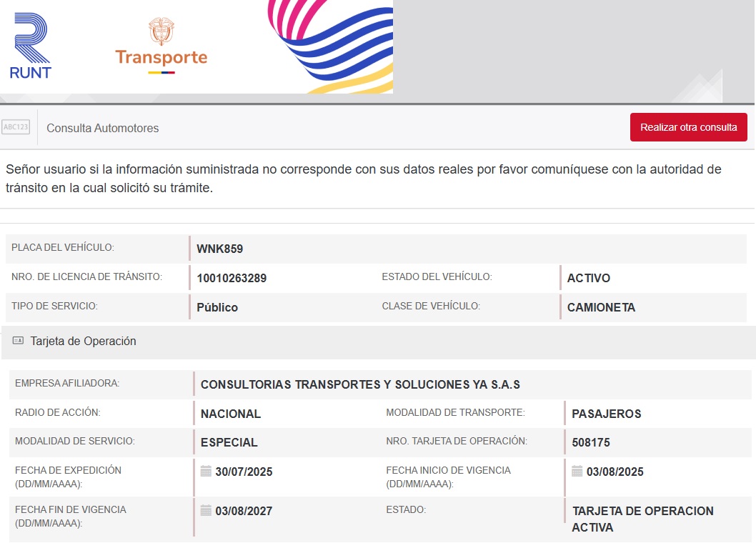Open the Consulta Automotores heading
The height and width of the screenshot is (553, 756).
tap(102, 128)
